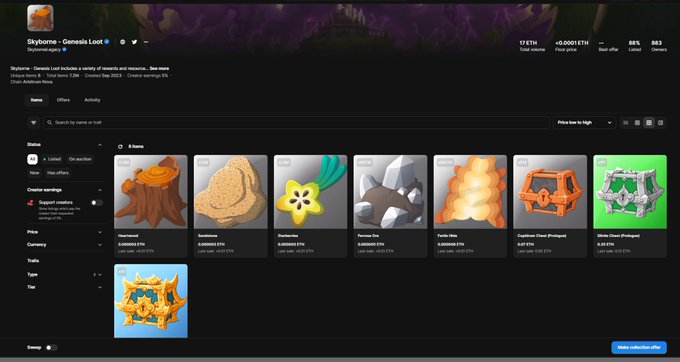Expand the Currency filter section
This screenshot has height=362, width=680.
tap(65, 245)
